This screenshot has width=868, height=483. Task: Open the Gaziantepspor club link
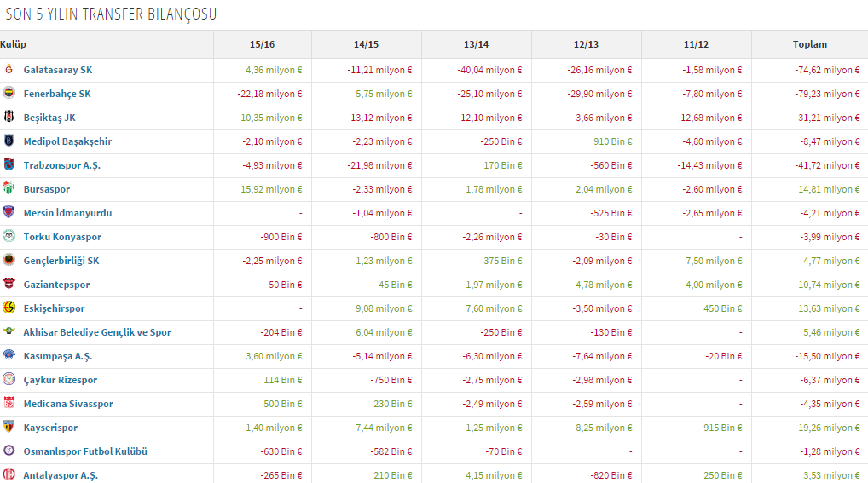click(56, 285)
